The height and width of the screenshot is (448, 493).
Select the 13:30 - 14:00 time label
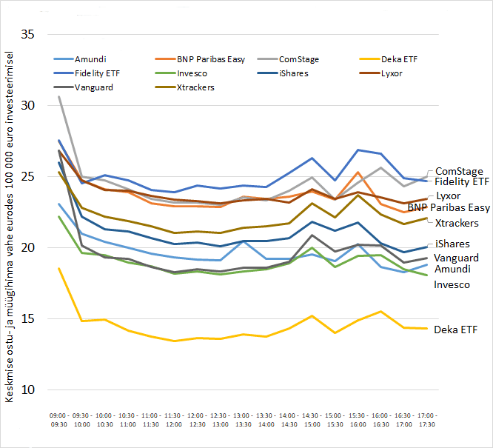pyautogui.click(x=266, y=420)
